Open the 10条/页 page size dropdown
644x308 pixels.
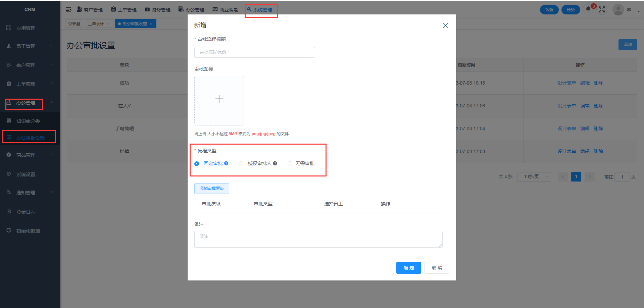[x=534, y=177]
